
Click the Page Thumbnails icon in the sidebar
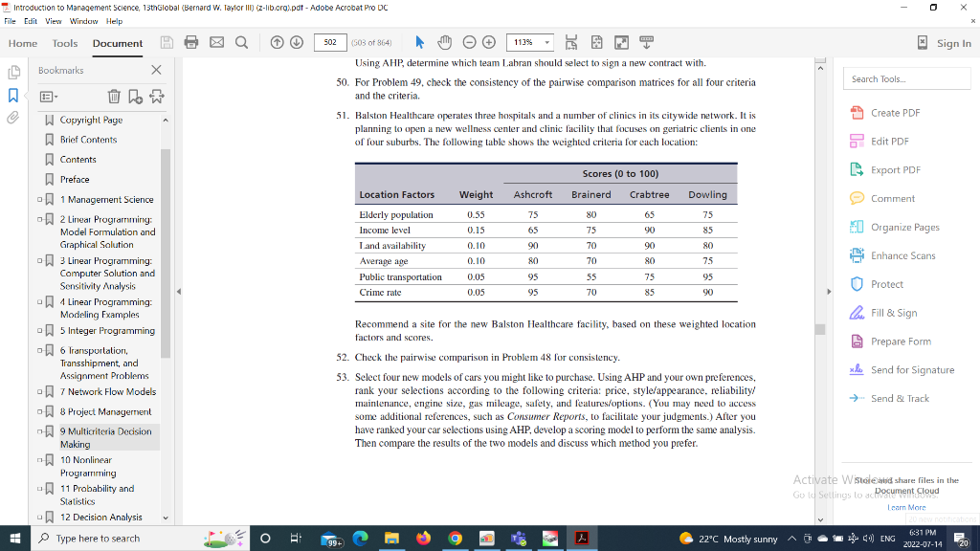pos(13,72)
